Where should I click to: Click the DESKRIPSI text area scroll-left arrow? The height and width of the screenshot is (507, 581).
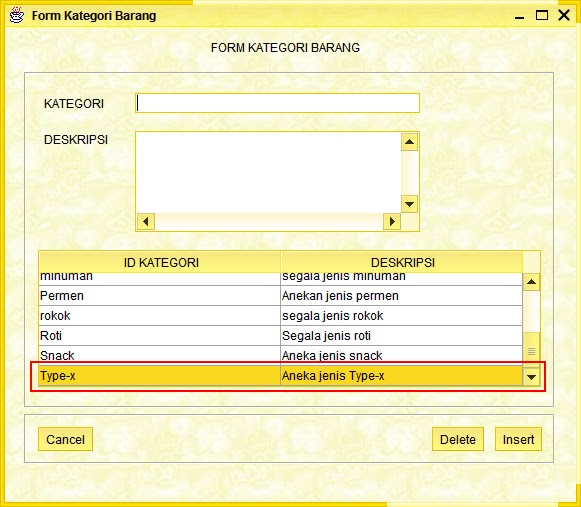pyautogui.click(x=146, y=222)
